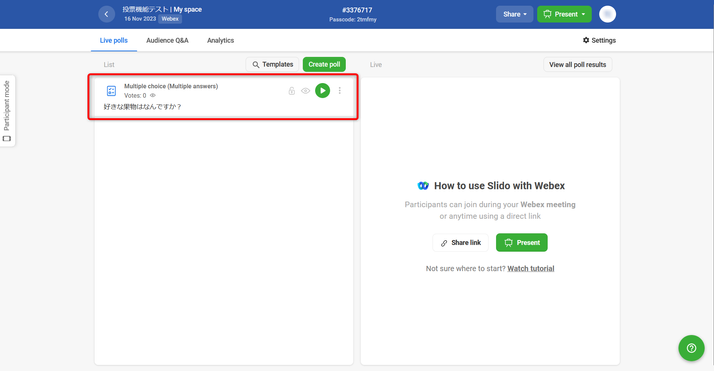Activate the poll with the play button

coord(322,91)
